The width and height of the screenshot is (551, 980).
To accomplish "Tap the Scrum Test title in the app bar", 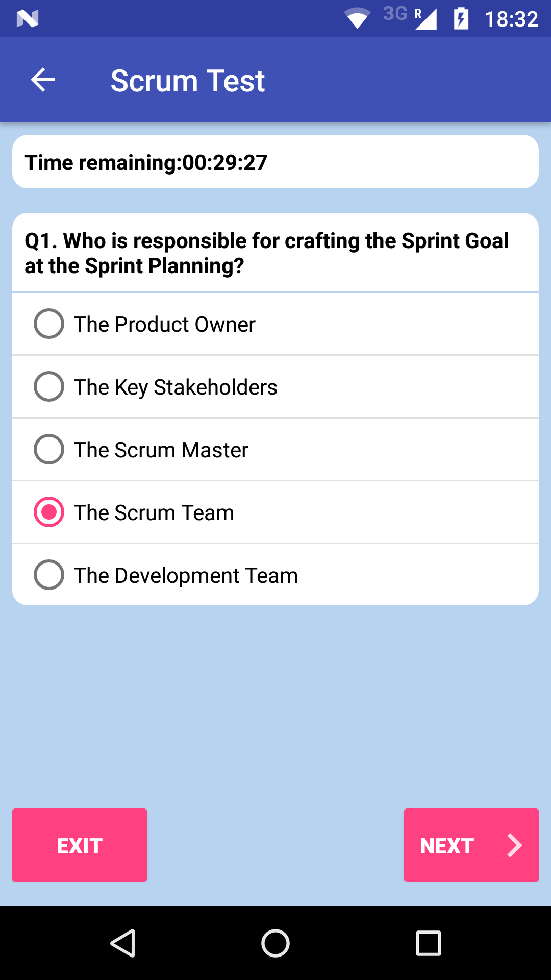I will [188, 80].
